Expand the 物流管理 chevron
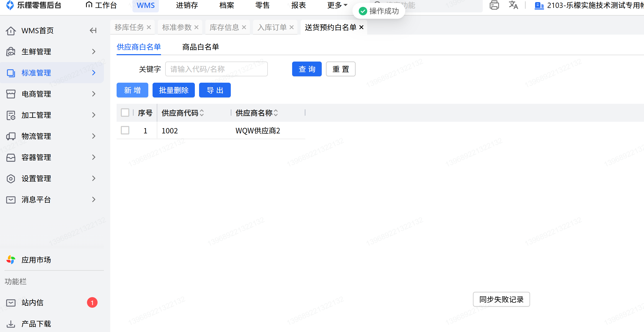This screenshot has height=332, width=644. click(94, 136)
